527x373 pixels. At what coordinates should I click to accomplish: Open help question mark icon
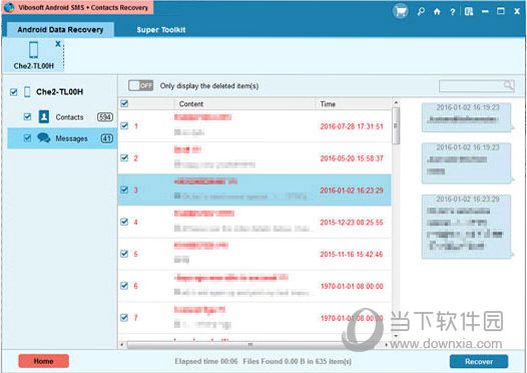(x=452, y=12)
